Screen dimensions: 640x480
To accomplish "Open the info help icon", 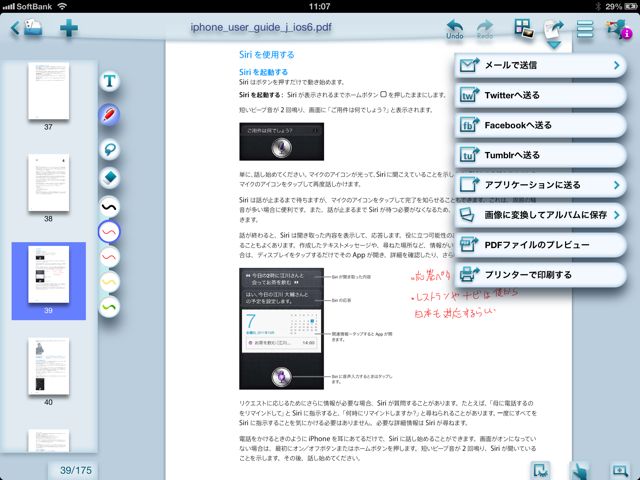I will pyautogui.click(x=620, y=29).
